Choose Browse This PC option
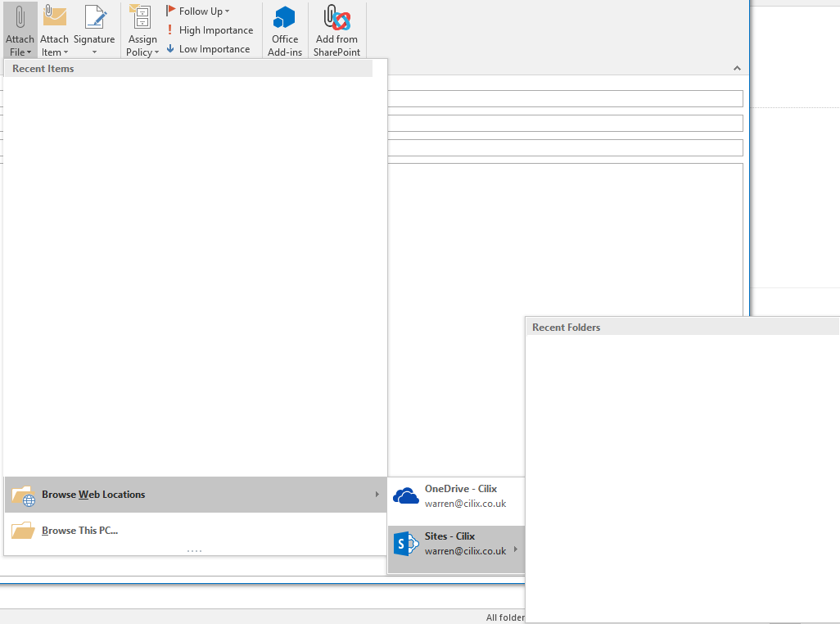The height and width of the screenshot is (624, 840). [x=196, y=531]
